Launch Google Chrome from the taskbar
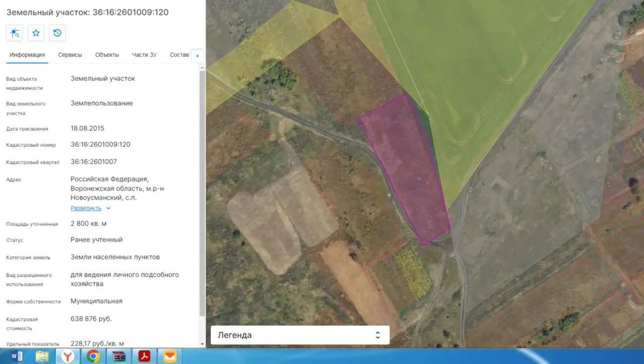 [x=93, y=356]
